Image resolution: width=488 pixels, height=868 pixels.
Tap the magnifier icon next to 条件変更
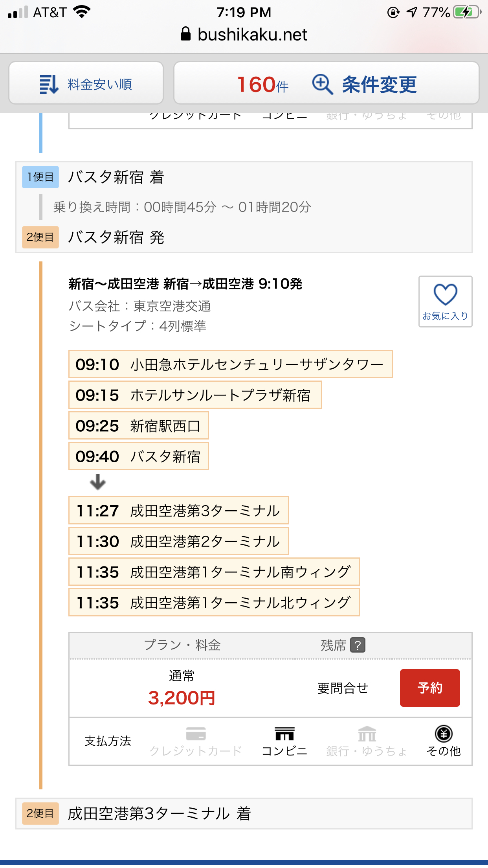[323, 84]
